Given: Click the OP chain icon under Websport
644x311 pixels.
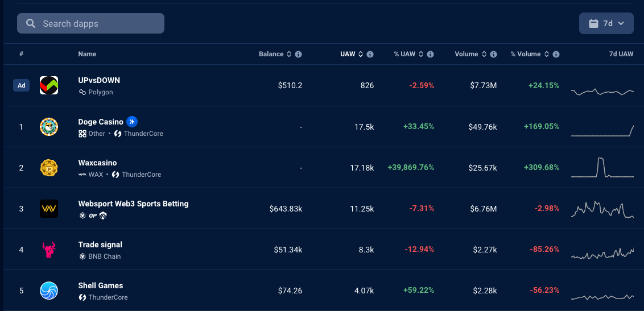Looking at the screenshot, I should [92, 215].
